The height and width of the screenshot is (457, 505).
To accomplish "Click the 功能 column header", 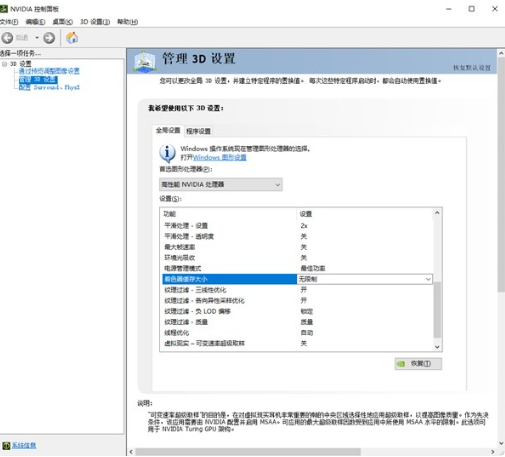I will [169, 214].
